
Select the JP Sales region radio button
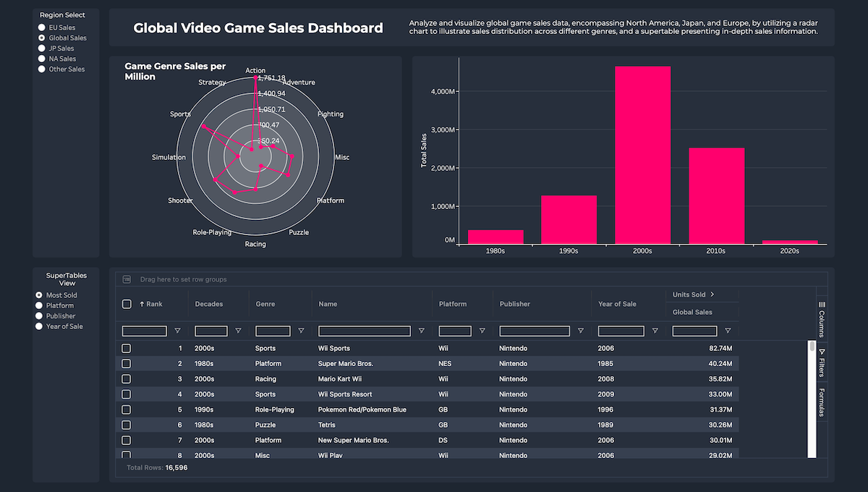(x=42, y=48)
